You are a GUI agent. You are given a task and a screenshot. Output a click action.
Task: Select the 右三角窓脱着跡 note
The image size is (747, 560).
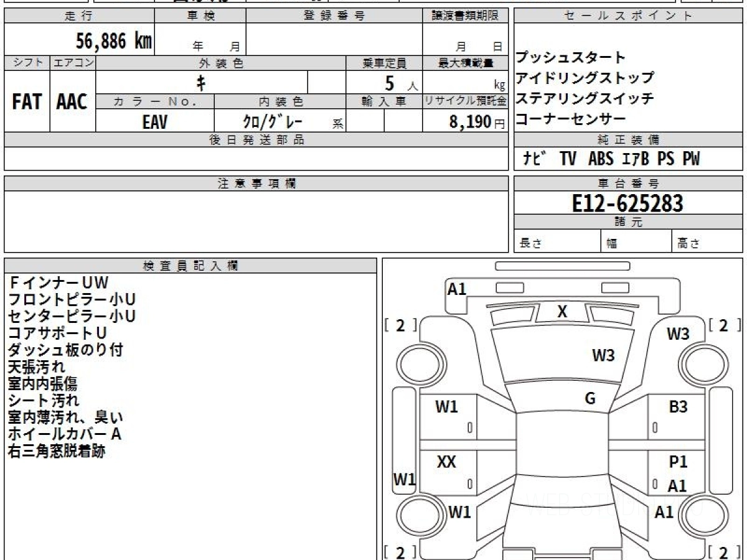click(x=57, y=451)
